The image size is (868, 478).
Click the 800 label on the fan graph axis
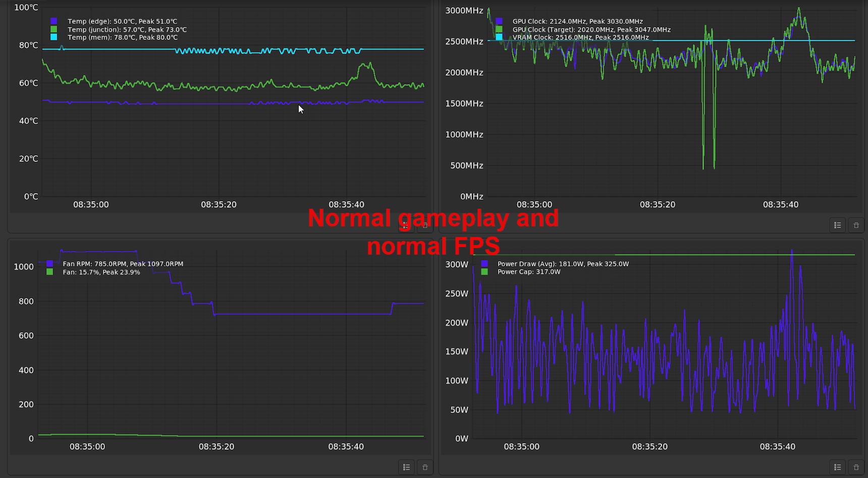click(26, 302)
